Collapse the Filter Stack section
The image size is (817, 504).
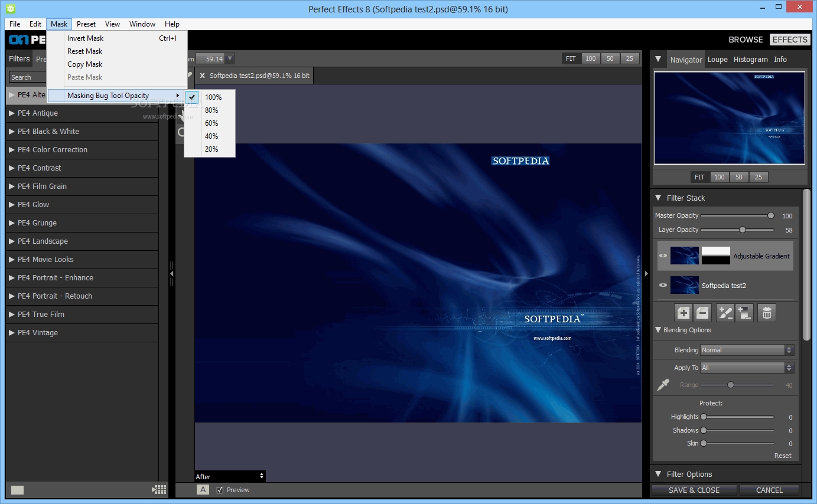click(x=659, y=198)
